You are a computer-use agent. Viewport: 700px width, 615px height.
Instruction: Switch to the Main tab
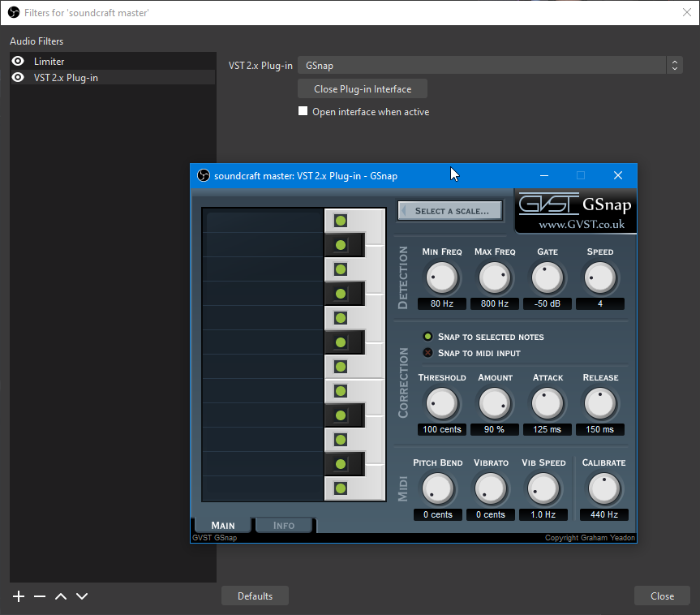(222, 525)
